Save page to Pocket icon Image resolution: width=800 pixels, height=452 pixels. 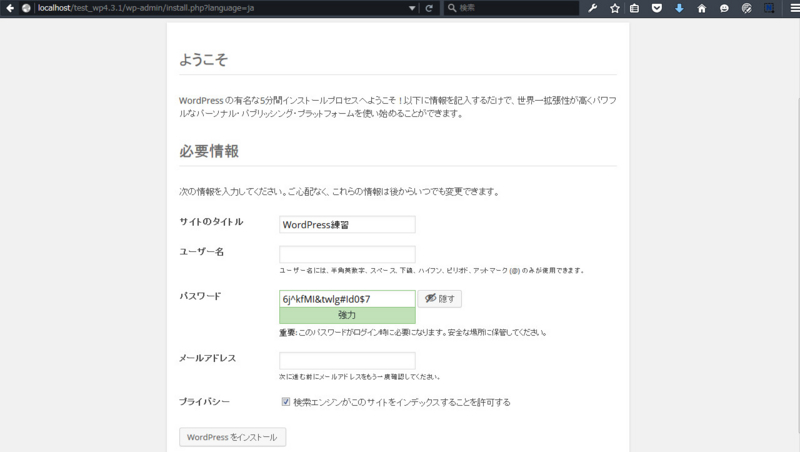pyautogui.click(x=657, y=8)
